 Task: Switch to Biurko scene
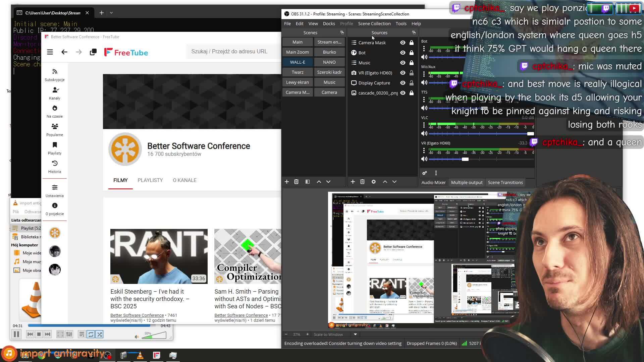329,52
